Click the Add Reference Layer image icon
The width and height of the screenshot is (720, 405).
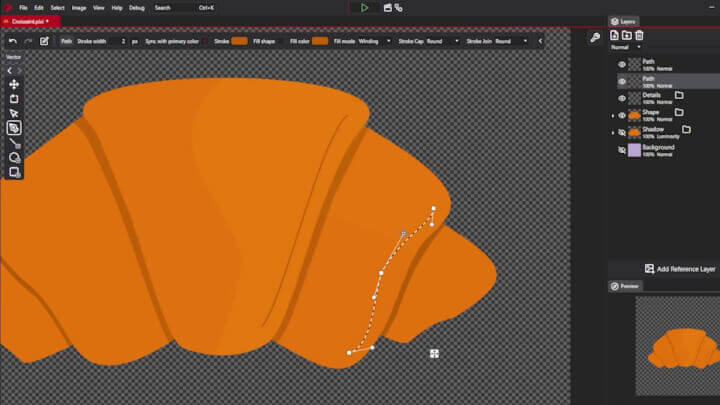649,269
